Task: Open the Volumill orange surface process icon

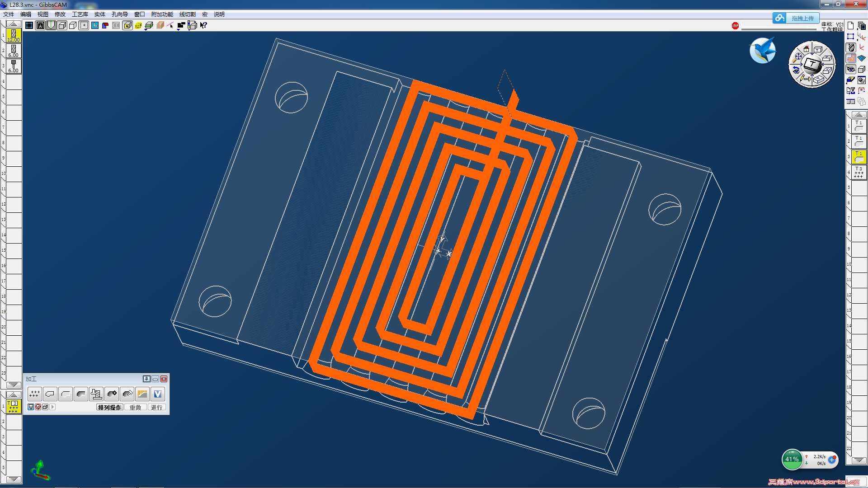Action: [142, 394]
